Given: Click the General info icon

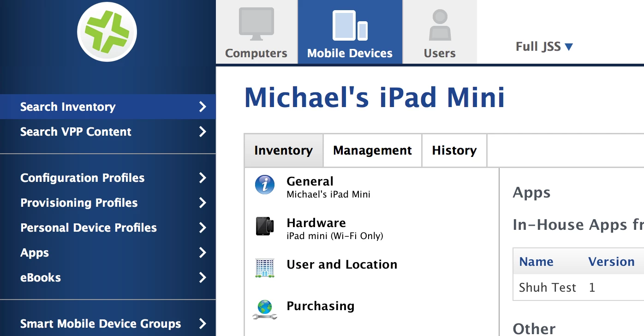Looking at the screenshot, I should click(x=265, y=185).
